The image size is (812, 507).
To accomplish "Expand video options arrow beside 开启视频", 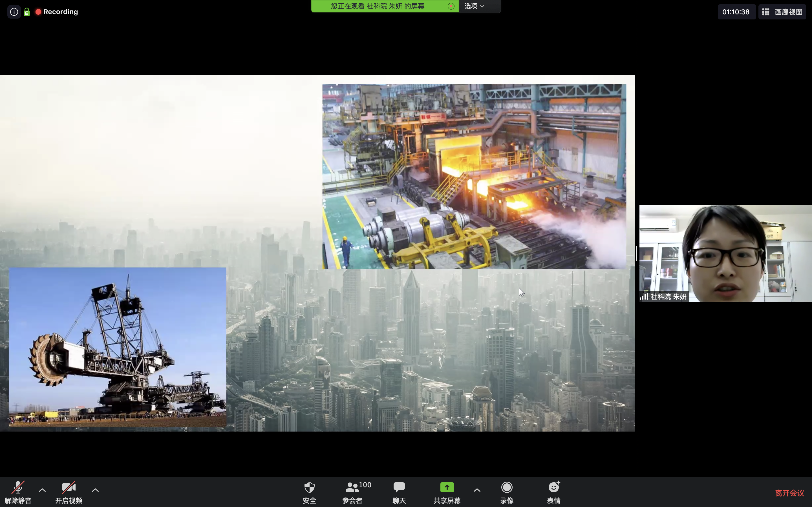I will (95, 490).
